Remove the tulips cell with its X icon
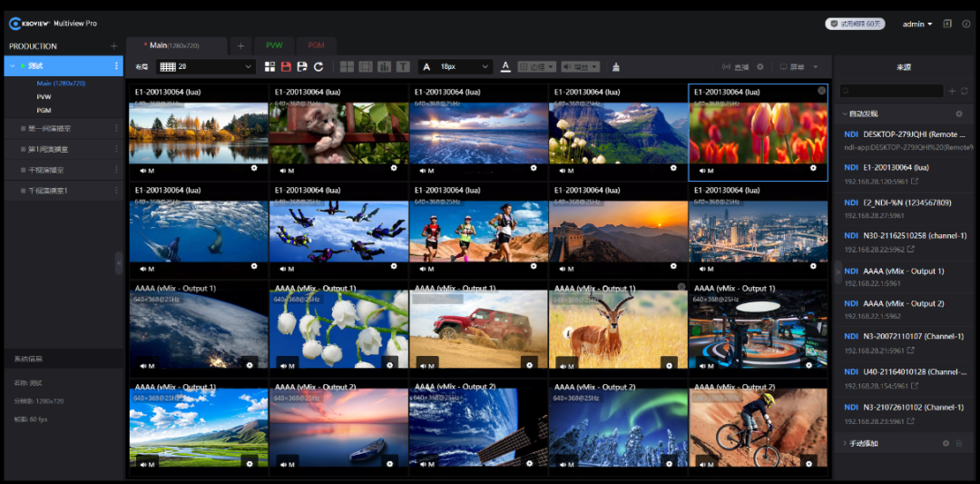 pos(821,91)
